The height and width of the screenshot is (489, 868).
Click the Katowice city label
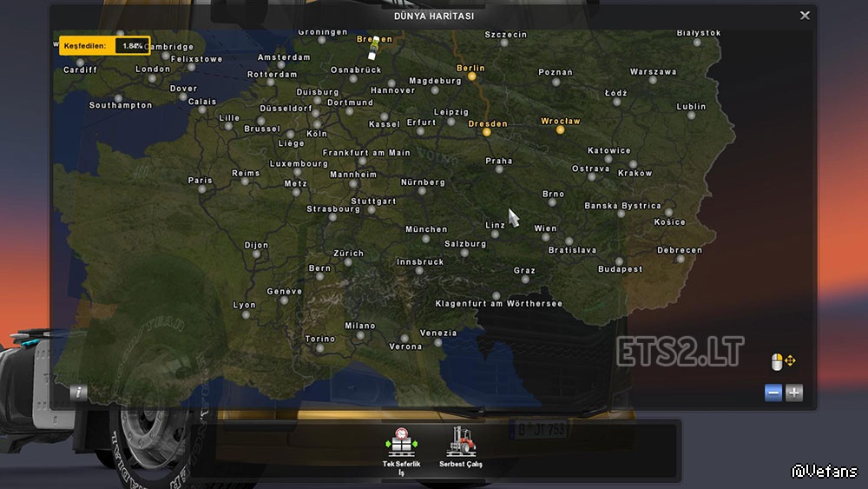[609, 150]
